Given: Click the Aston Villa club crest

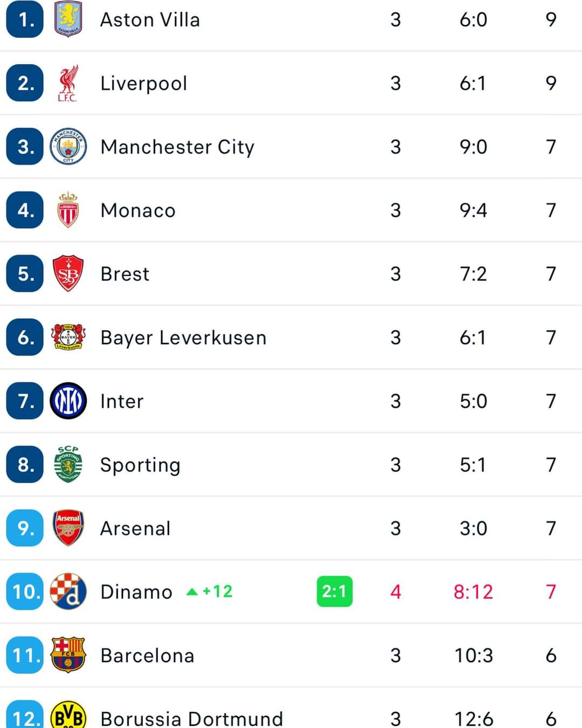Looking at the screenshot, I should 68,19.
